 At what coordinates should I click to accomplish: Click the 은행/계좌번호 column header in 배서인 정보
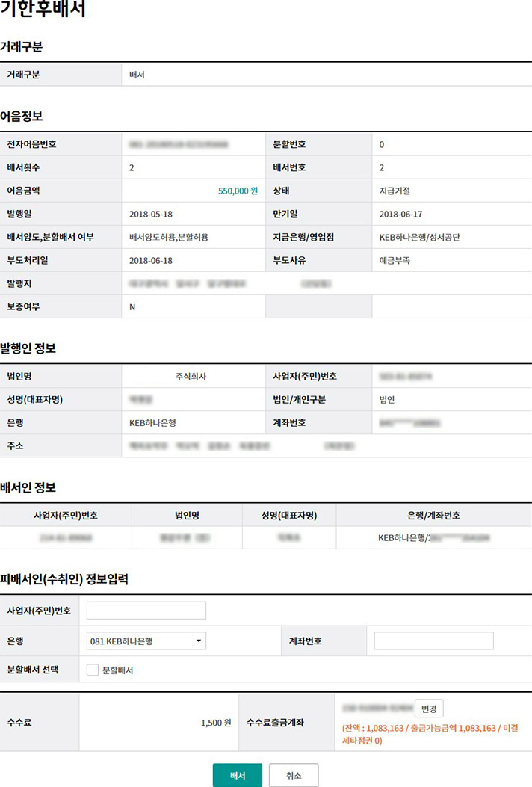(433, 516)
